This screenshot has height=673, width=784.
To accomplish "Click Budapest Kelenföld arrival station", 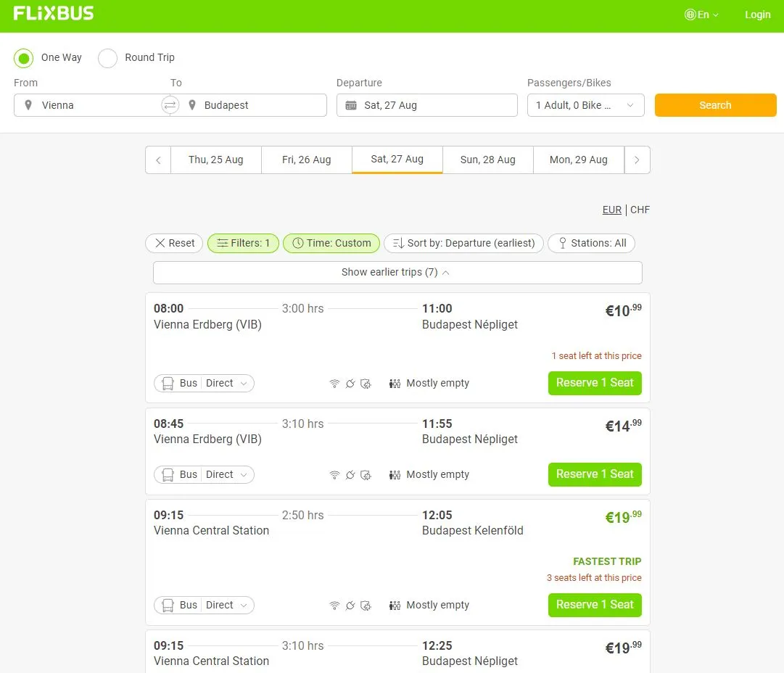I will pyautogui.click(x=472, y=531).
